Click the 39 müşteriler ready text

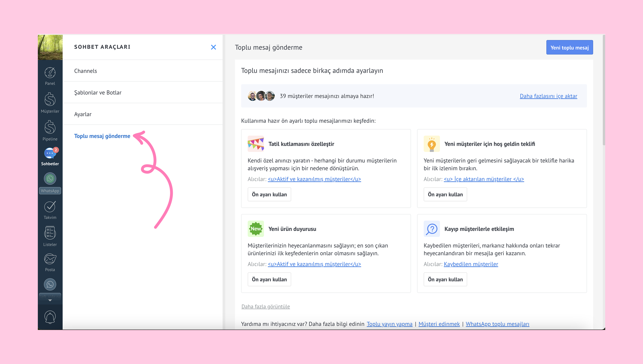click(327, 96)
